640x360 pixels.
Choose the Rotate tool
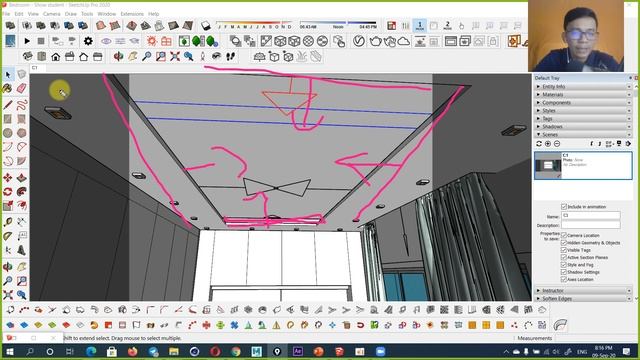pyautogui.click(x=8, y=191)
